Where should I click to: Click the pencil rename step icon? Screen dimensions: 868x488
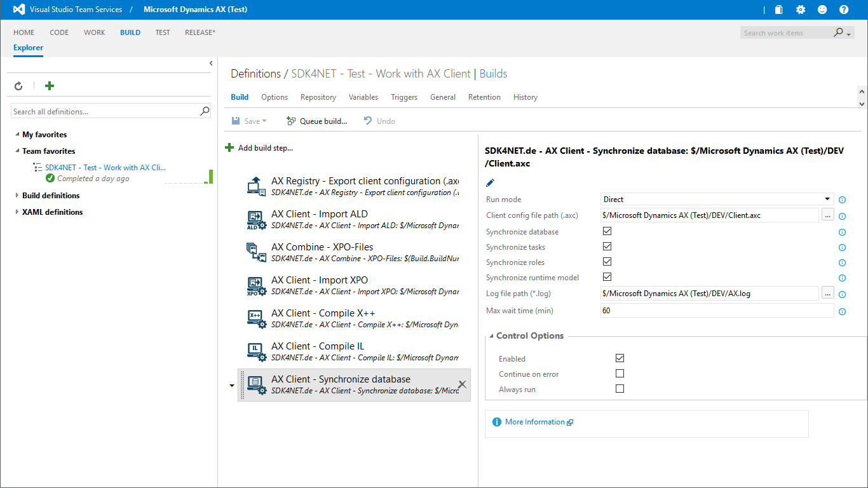tap(490, 183)
